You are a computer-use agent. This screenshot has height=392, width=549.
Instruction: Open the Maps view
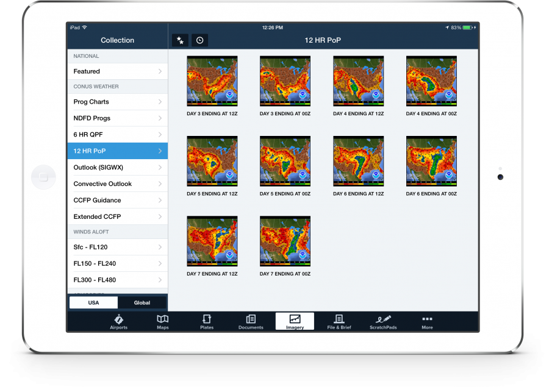click(162, 322)
